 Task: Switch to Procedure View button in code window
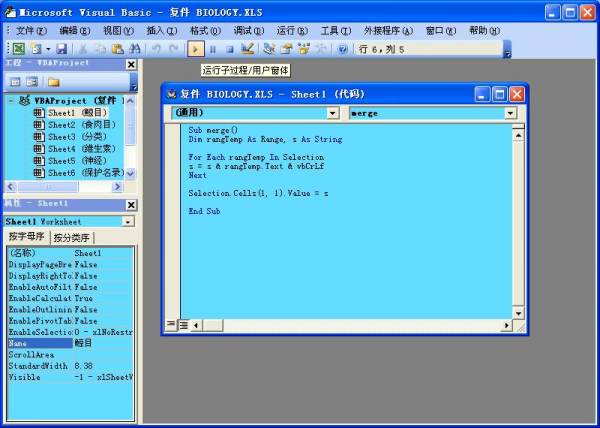[171, 325]
